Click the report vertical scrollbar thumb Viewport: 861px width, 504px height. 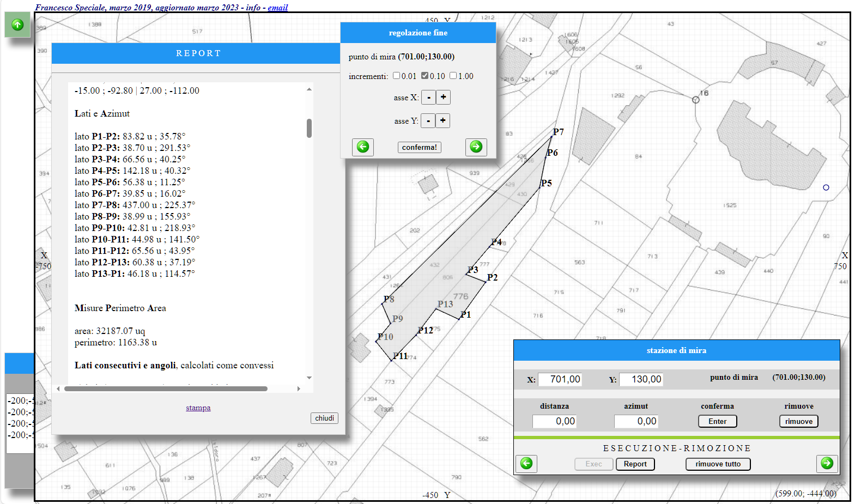[x=309, y=128]
